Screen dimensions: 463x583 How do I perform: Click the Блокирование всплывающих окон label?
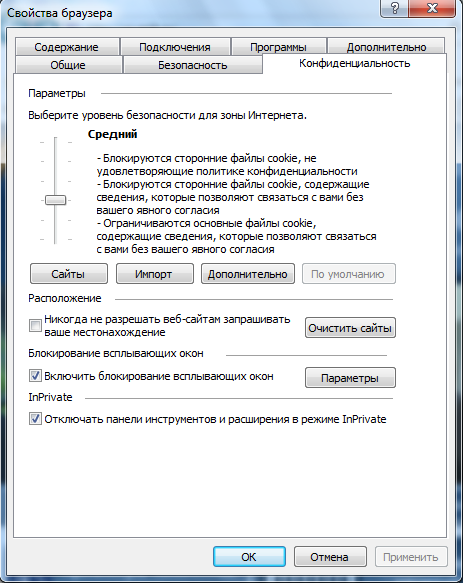pos(116,353)
